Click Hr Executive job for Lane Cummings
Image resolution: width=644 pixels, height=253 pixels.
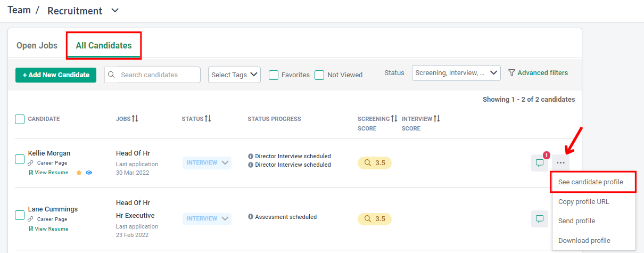coord(135,216)
